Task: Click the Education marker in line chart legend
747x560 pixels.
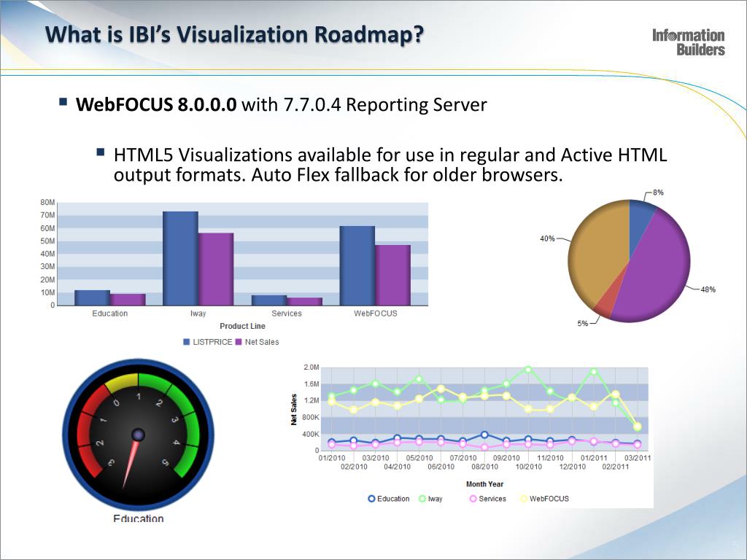Action: [x=371, y=499]
